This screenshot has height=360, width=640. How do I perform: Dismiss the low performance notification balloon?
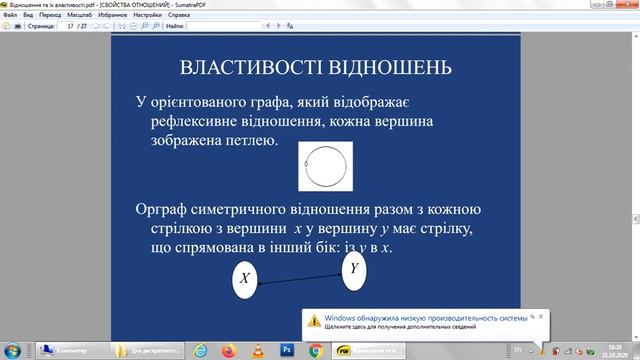pos(541,316)
